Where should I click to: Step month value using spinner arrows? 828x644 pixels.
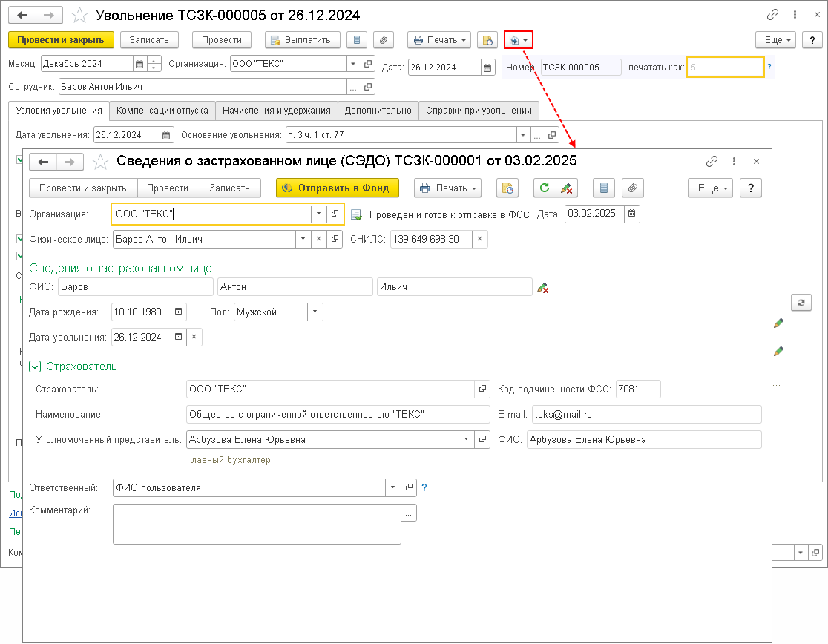coord(154,64)
